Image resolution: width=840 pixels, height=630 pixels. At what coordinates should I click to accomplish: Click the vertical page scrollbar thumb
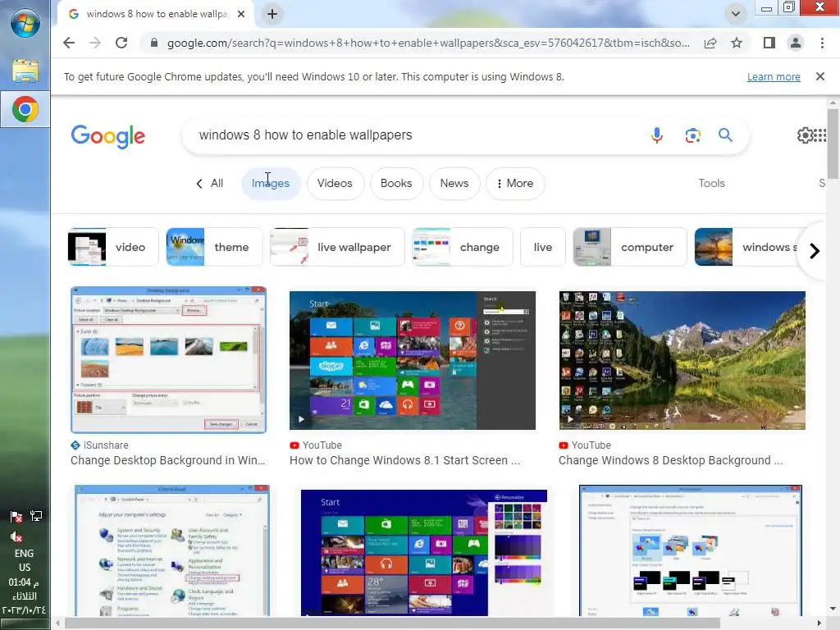[x=833, y=144]
